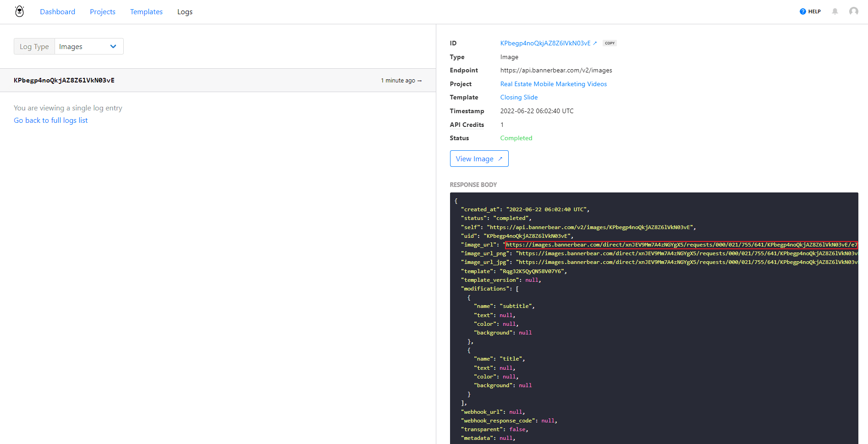Open the HELP question mark icon
This screenshot has height=444, width=868.
pos(803,11)
